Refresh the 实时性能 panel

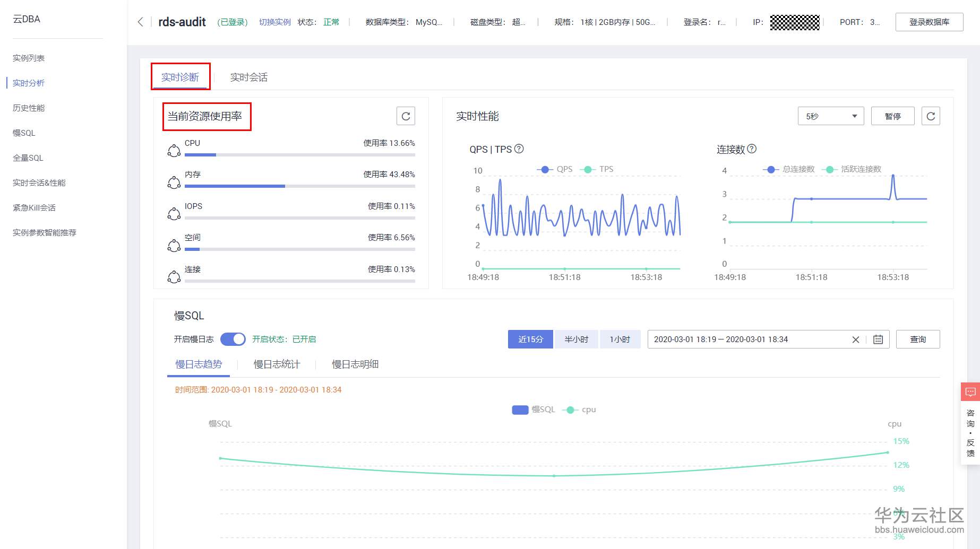coord(931,116)
